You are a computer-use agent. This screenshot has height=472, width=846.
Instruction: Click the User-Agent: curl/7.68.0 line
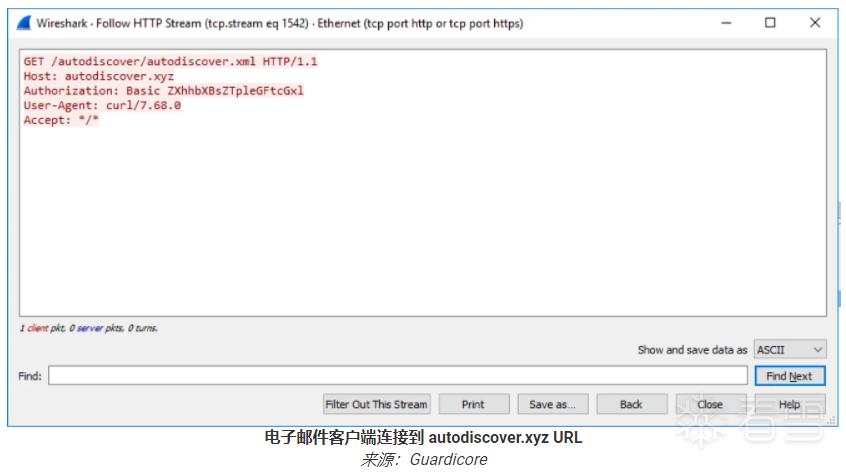coord(102,105)
